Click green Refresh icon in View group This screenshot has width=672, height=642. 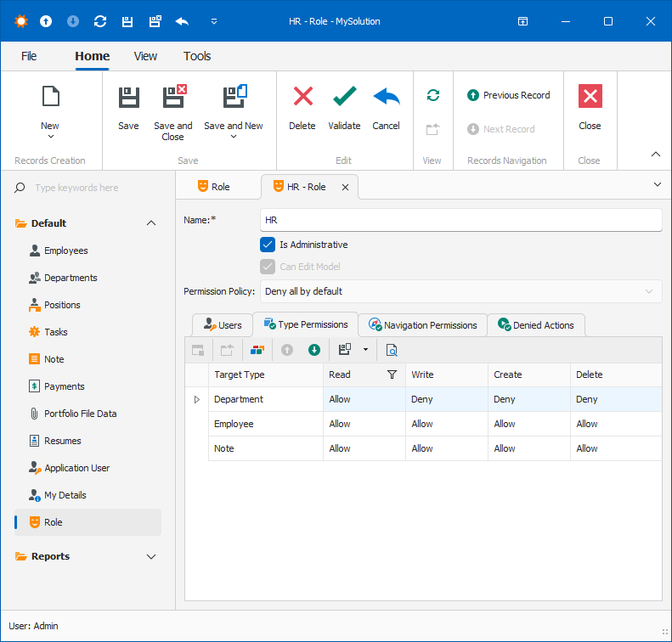point(433,95)
